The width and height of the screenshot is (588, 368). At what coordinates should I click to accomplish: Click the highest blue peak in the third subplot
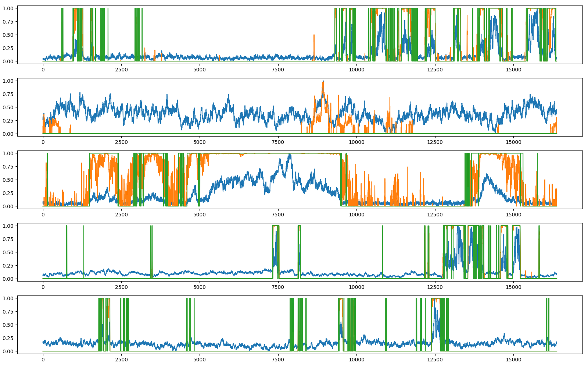290,155
